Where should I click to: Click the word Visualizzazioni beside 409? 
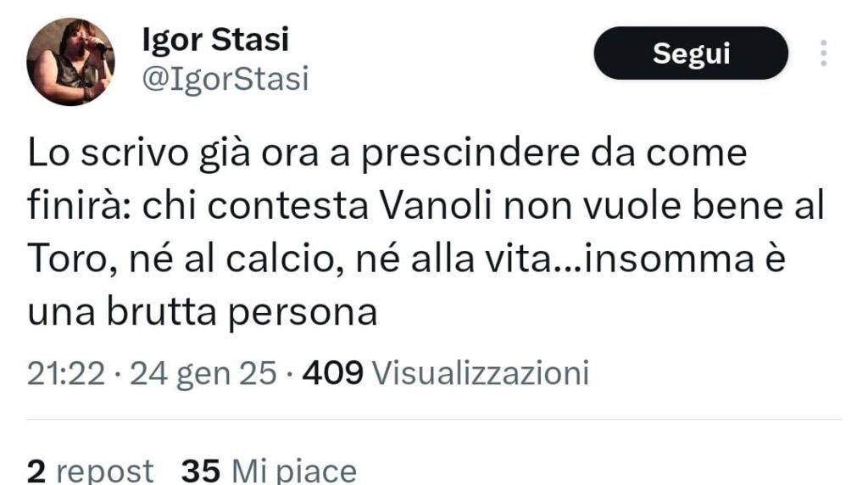coord(481,372)
